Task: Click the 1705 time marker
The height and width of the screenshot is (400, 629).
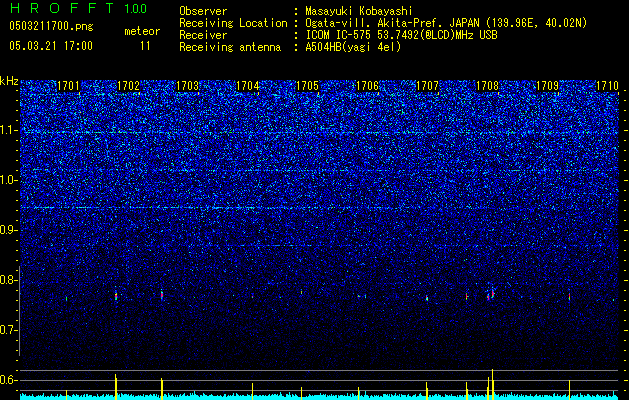Action: coord(307,86)
